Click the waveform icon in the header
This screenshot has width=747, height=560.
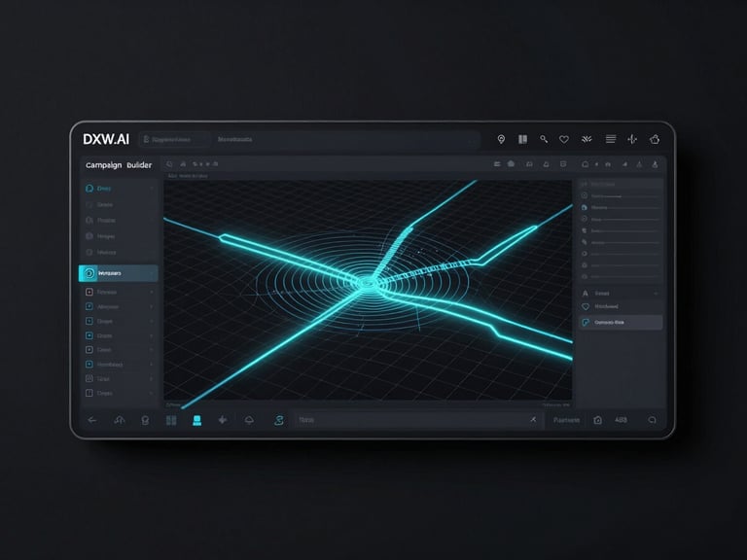click(x=632, y=139)
